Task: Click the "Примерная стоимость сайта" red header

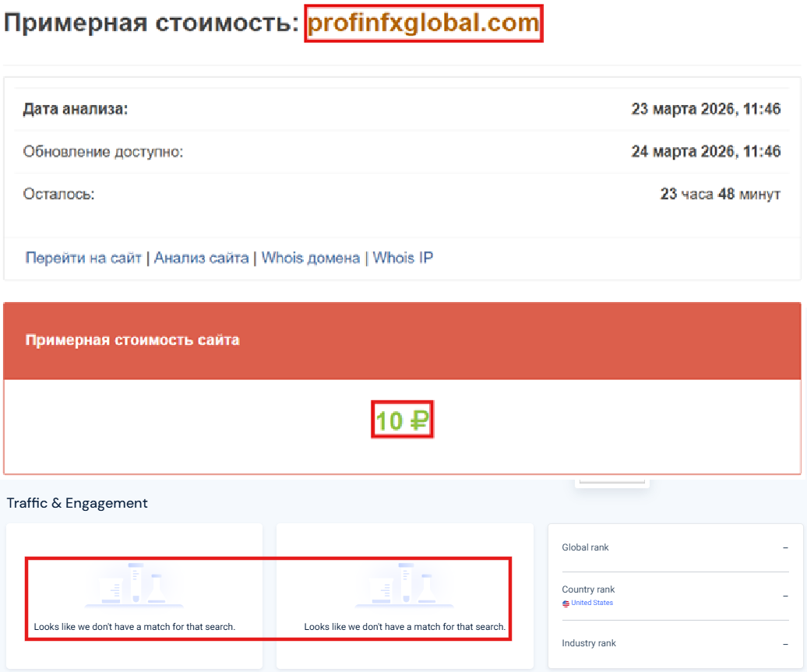Action: point(132,340)
